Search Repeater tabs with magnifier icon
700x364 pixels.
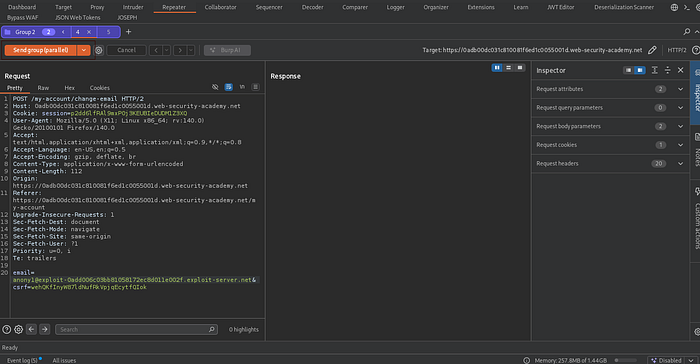click(x=687, y=32)
